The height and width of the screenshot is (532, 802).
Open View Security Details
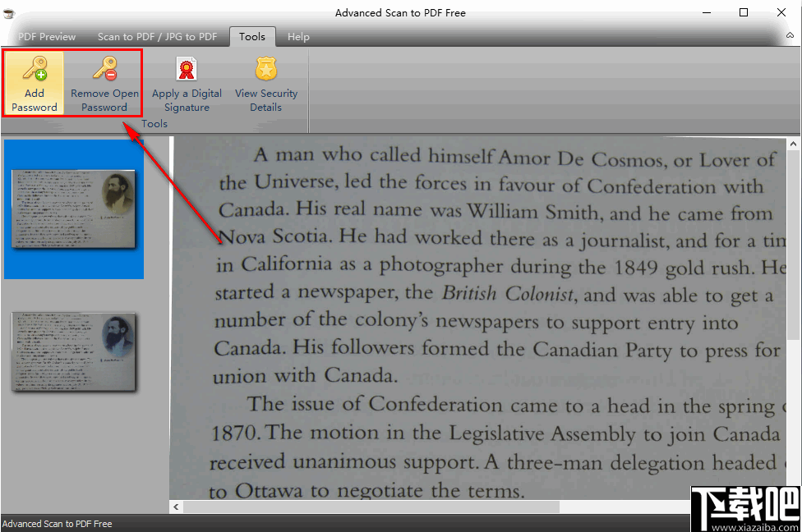coord(265,82)
